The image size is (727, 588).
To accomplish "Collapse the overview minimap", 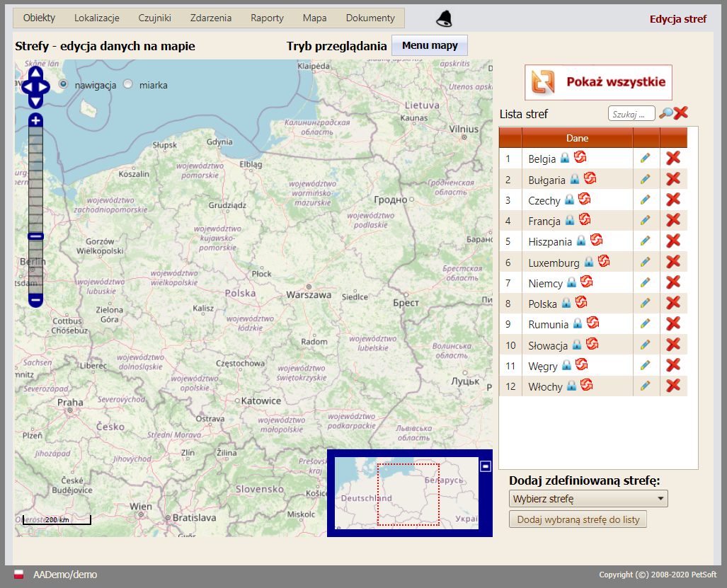I will point(485,466).
